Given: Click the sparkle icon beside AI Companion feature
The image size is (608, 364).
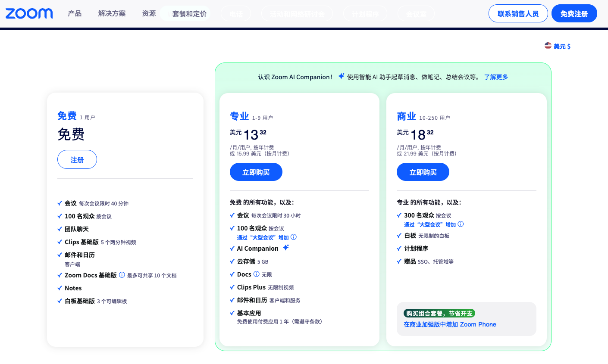Looking at the screenshot, I should coord(285,248).
